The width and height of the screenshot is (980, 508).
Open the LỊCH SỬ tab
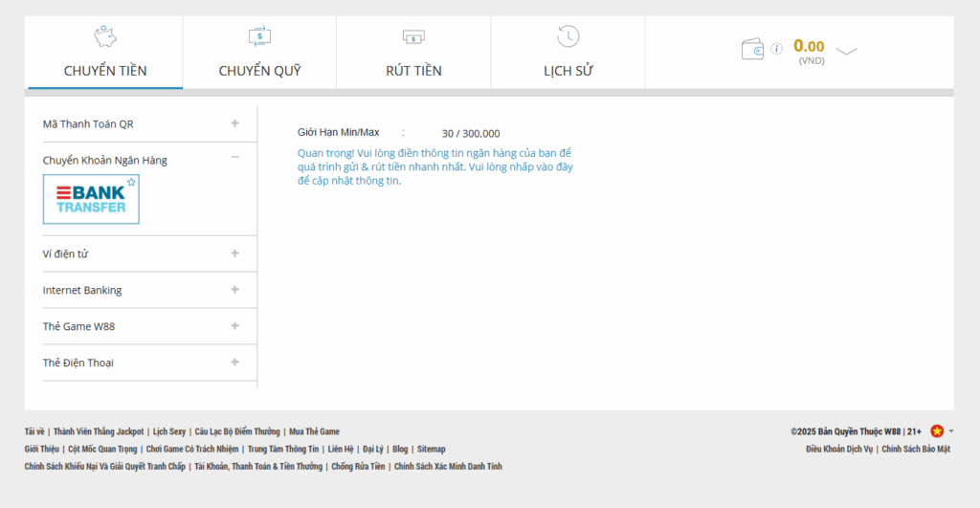click(x=568, y=71)
